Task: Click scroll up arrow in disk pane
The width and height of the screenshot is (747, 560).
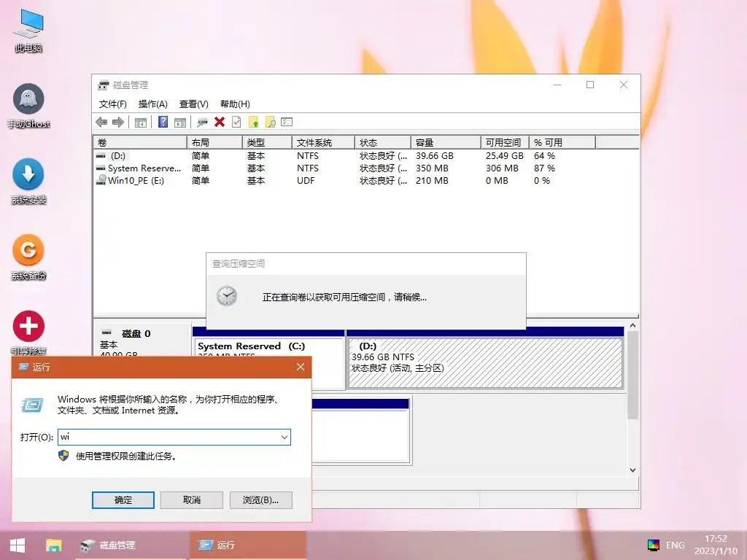Action: click(x=632, y=325)
